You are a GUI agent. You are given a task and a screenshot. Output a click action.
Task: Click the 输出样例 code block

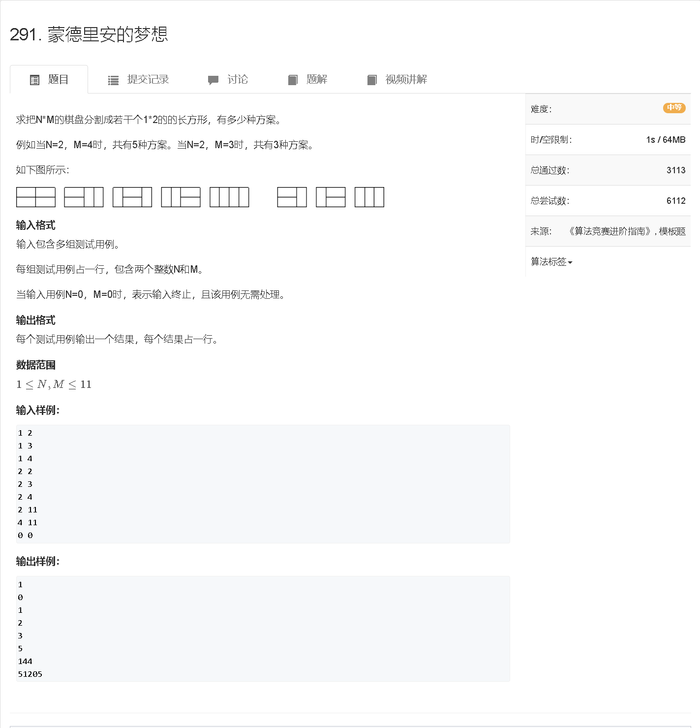click(263, 629)
